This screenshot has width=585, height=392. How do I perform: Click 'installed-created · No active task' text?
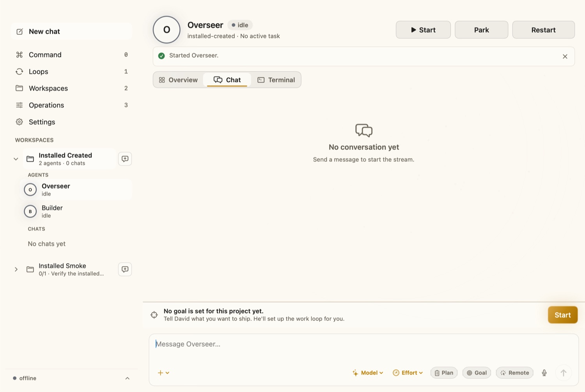(234, 36)
